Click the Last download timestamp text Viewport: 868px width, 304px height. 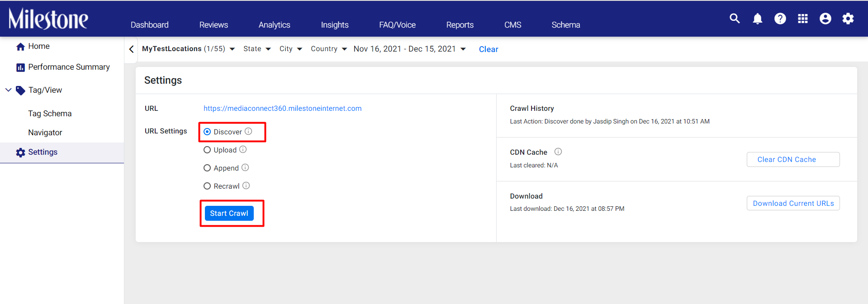pos(567,209)
